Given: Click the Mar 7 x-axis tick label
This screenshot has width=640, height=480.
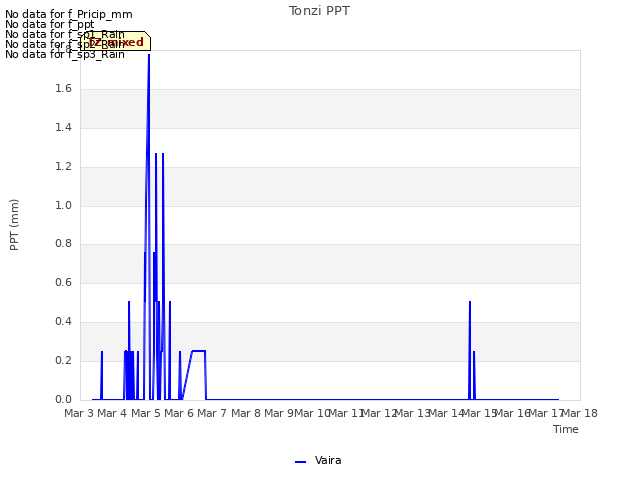Looking at the screenshot, I should coord(212,413).
